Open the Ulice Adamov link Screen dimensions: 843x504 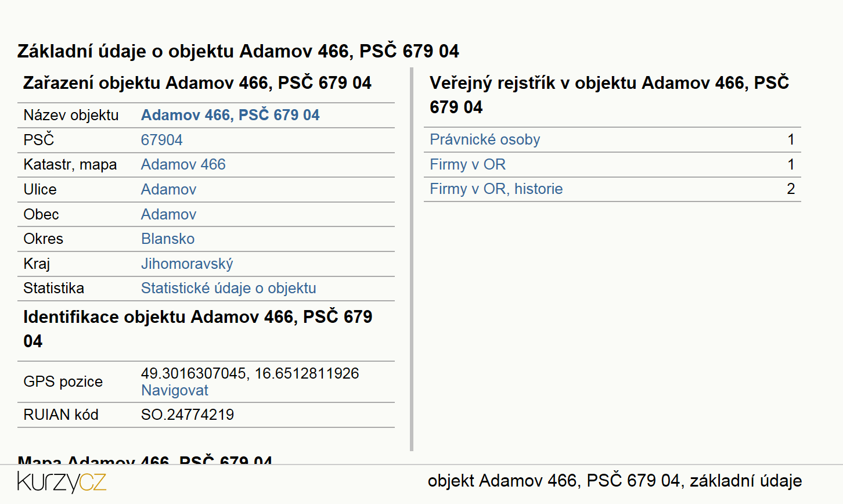pos(168,189)
